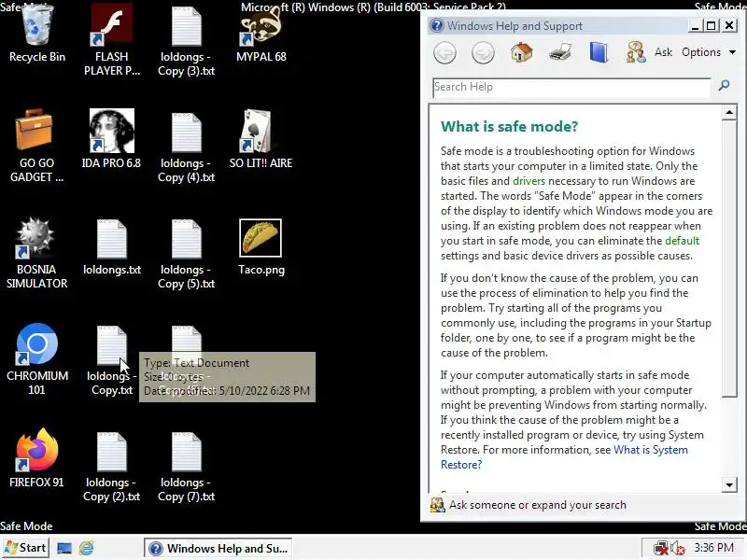
Task: Maximize the Windows Help and Support window
Action: [x=712, y=26]
